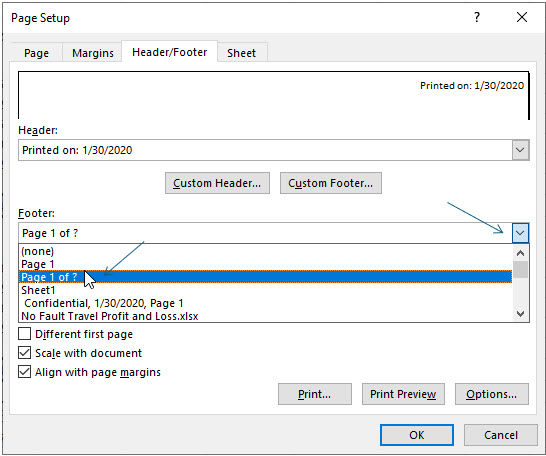Switch to the Margins tab
The height and width of the screenshot is (456, 546).
[93, 53]
